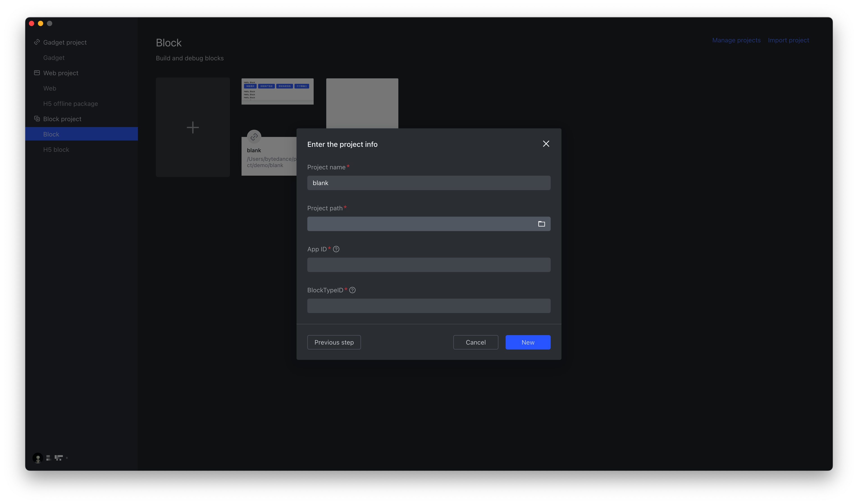858x504 pixels.
Task: Go back with the Previous step button
Action: 334,342
